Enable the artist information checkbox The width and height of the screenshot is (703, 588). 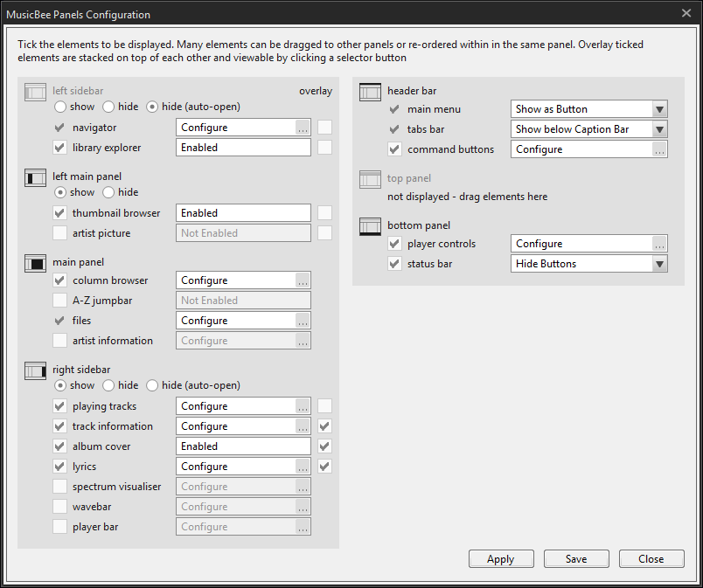(x=59, y=341)
